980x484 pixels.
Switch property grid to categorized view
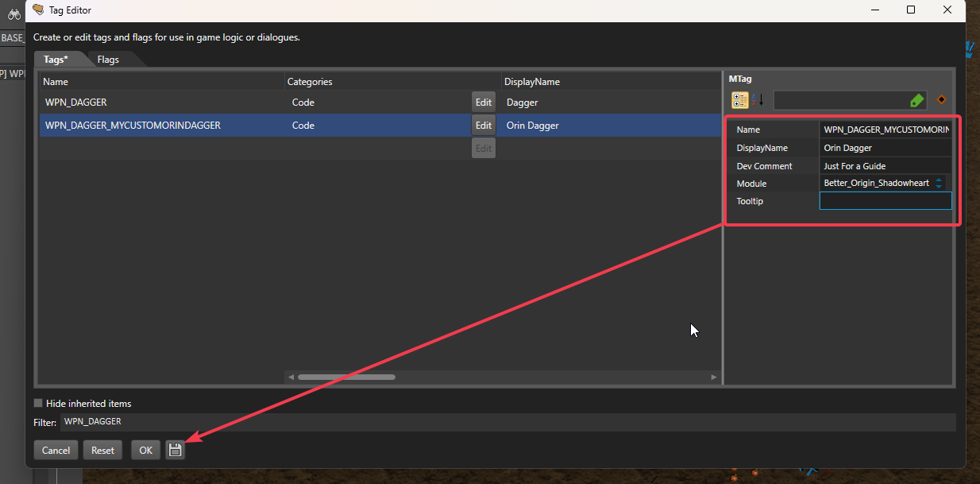(x=740, y=100)
